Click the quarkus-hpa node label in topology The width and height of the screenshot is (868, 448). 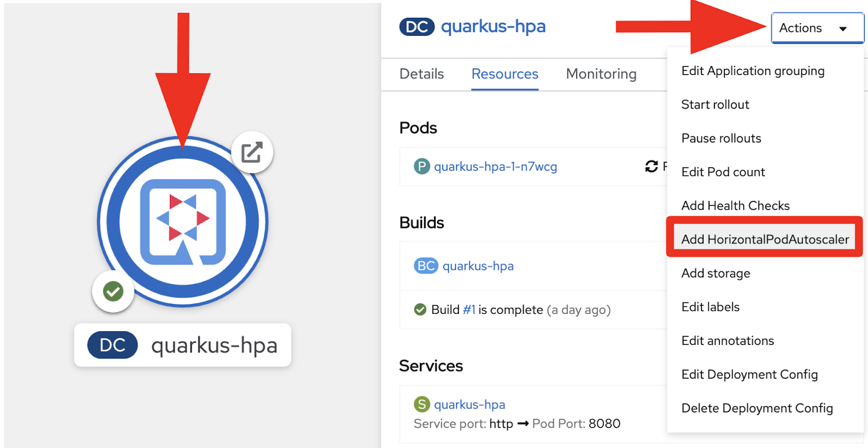214,345
